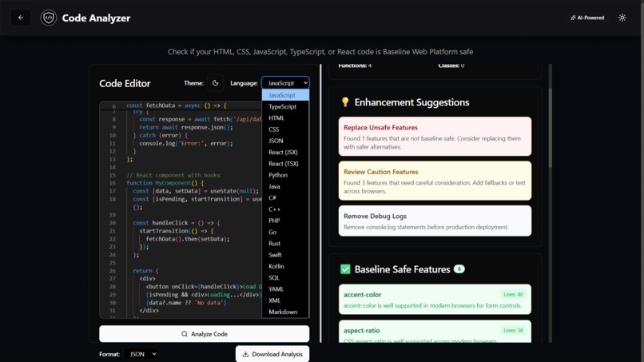The width and height of the screenshot is (644, 362).
Task: Click code line 16 function MyComponent
Action: (x=165, y=183)
